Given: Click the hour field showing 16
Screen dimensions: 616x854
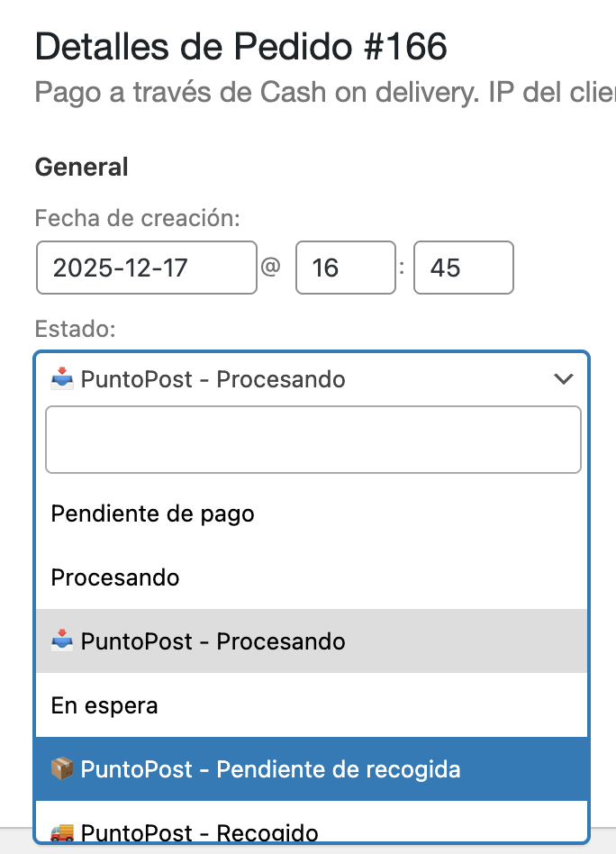Looking at the screenshot, I should pos(345,268).
